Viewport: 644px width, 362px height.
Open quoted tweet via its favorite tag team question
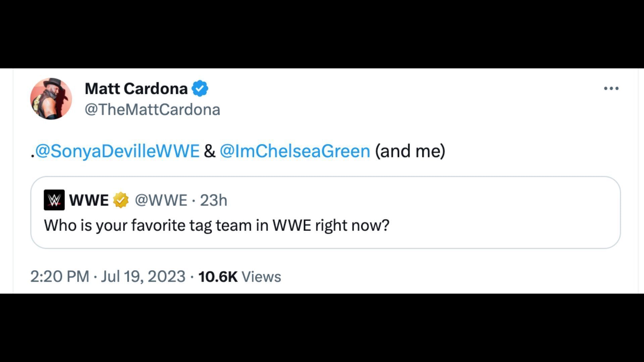[x=217, y=225]
